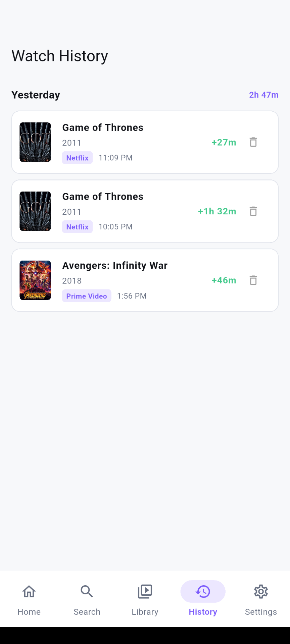Select the History clock icon
290x644 pixels.
(x=203, y=591)
